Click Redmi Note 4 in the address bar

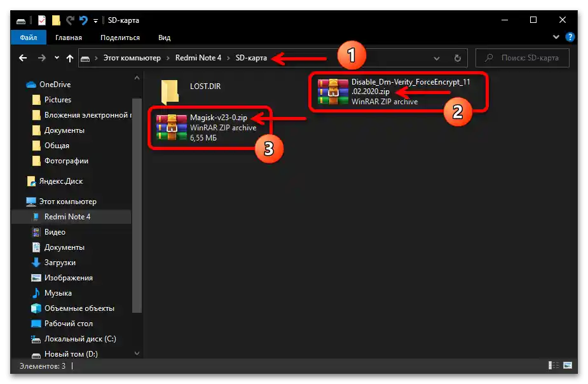pos(198,58)
